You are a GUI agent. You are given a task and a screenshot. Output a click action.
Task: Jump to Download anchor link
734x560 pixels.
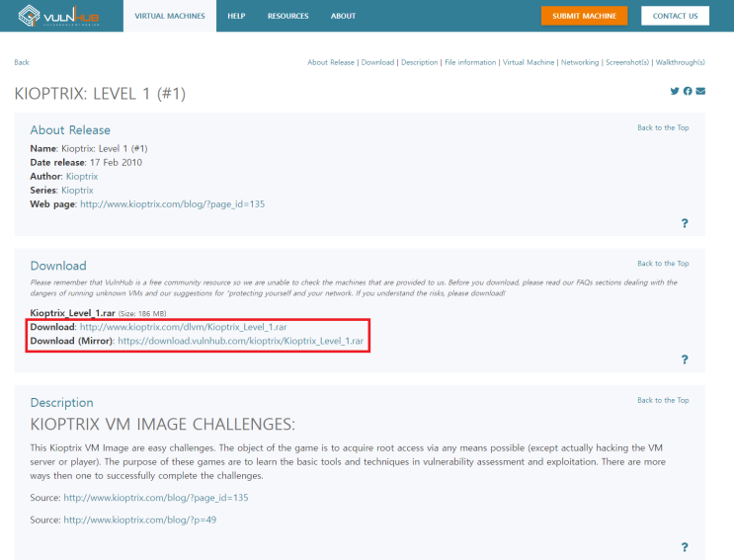point(377,62)
